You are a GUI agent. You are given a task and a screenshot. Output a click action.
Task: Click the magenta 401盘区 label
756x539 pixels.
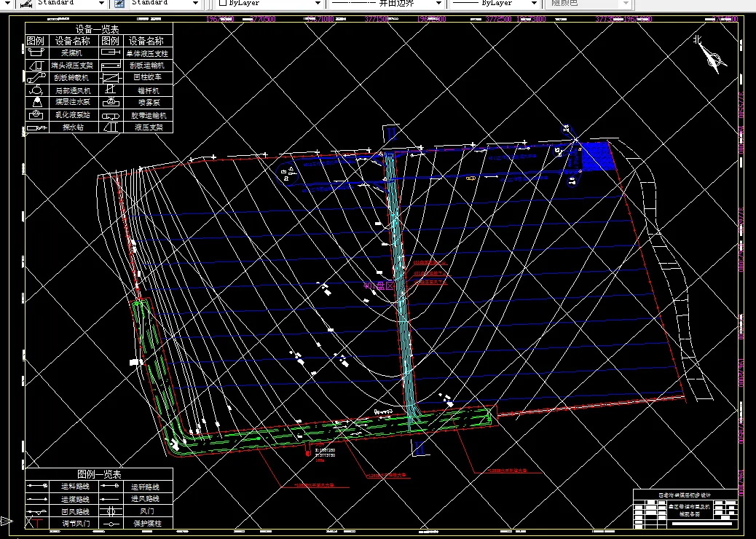pos(379,286)
